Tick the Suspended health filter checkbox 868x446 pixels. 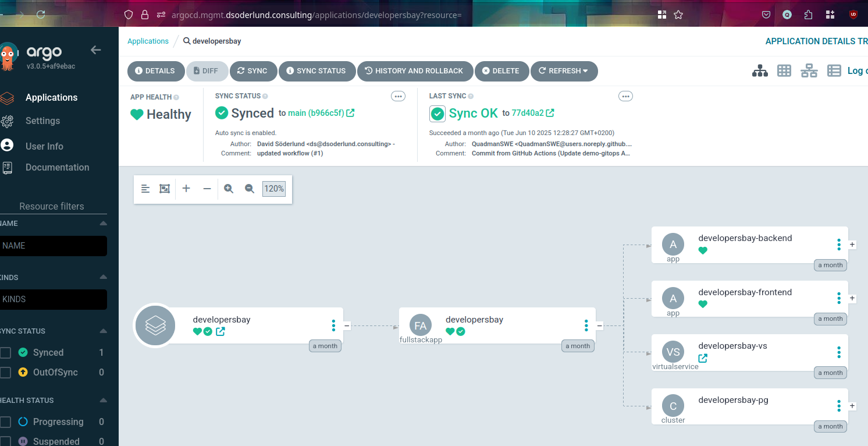pos(5,442)
